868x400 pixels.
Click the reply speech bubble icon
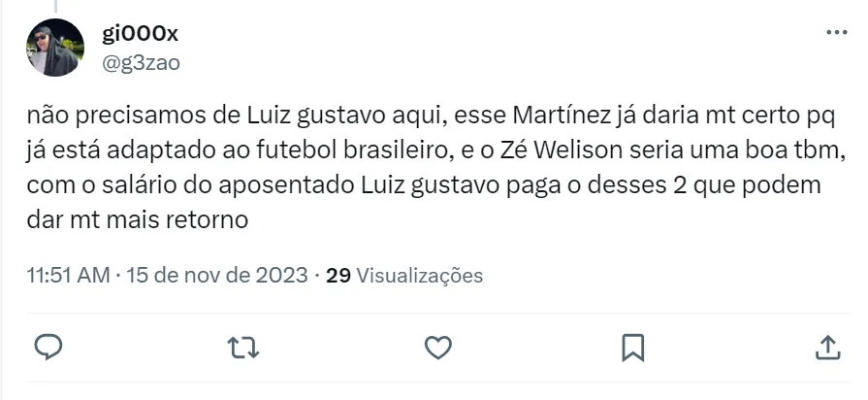pos(49,347)
